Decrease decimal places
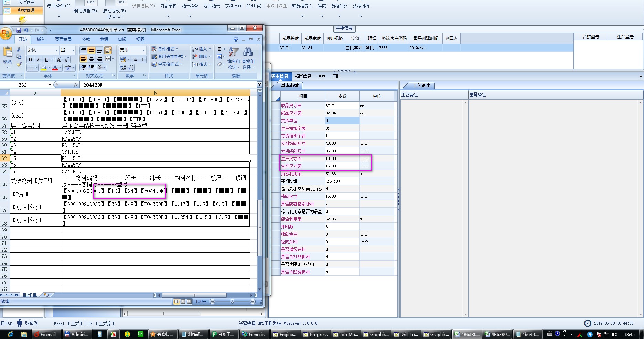This screenshot has height=339, width=644. (x=131, y=68)
